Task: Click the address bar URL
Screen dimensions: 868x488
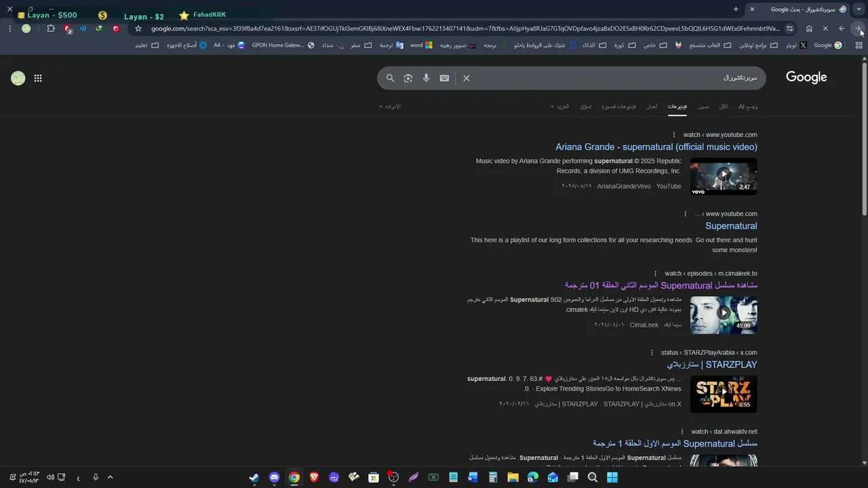Action: [x=465, y=28]
